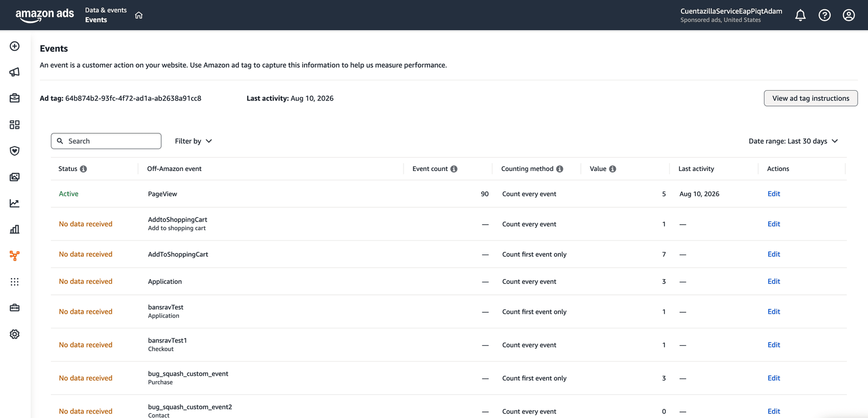The width and height of the screenshot is (868, 418).
Task: Click the search magnifier icon
Action: coord(60,141)
